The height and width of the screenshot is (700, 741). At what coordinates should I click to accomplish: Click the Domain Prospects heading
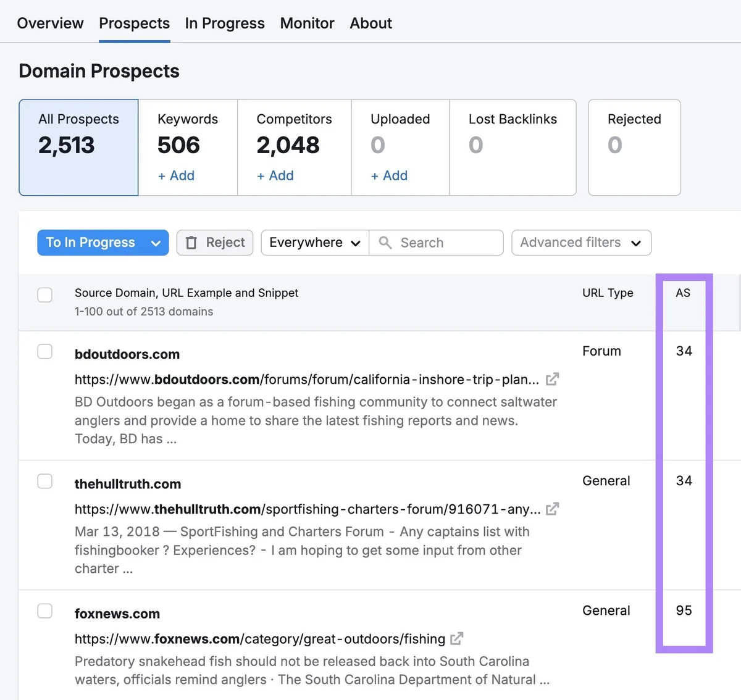click(x=99, y=71)
